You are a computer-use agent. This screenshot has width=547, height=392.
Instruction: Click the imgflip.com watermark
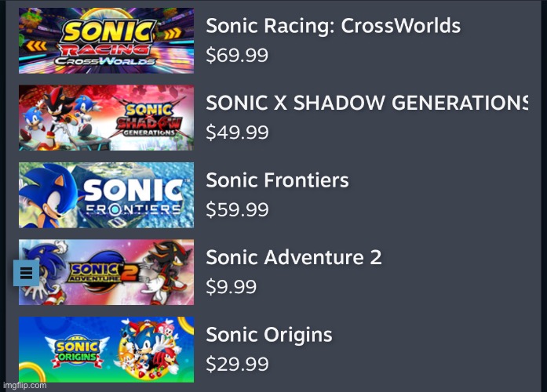click(24, 385)
